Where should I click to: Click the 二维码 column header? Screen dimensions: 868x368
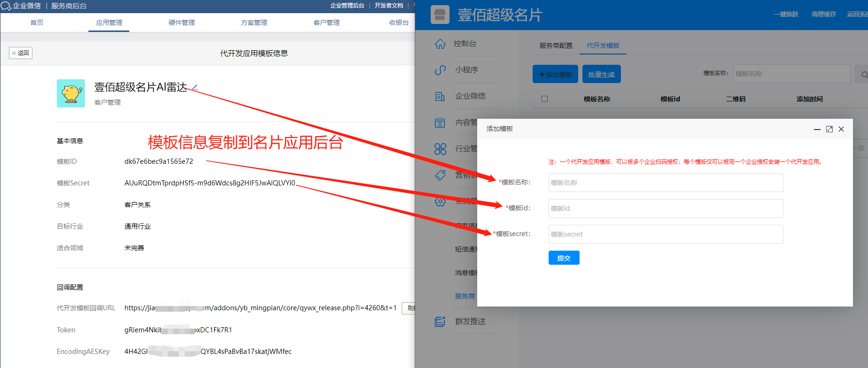click(x=736, y=99)
